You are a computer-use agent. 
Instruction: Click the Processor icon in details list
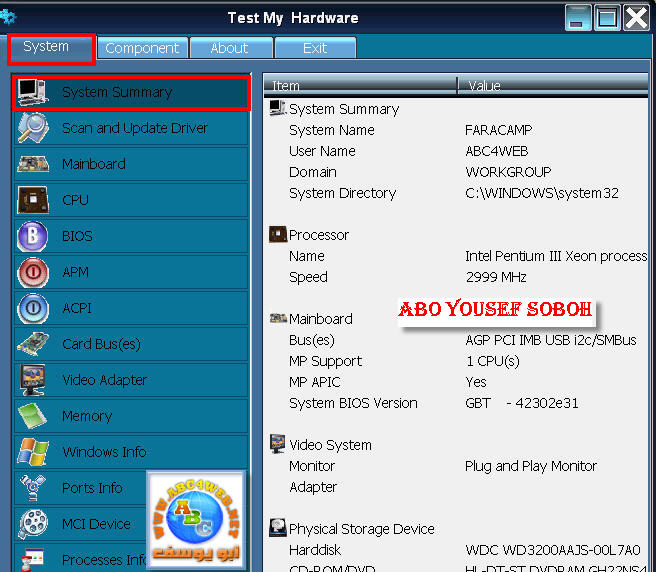point(277,234)
